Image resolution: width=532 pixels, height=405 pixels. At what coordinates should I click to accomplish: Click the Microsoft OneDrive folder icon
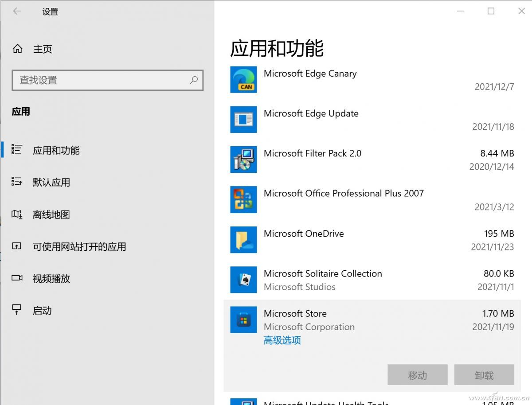[243, 240]
